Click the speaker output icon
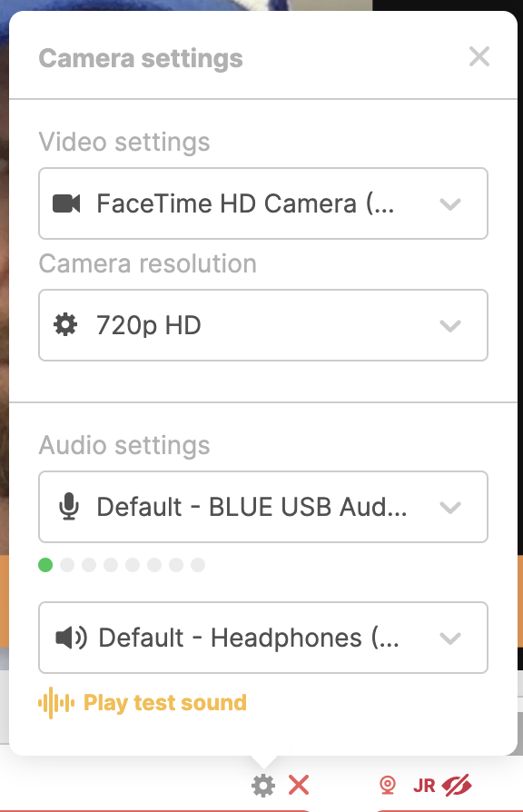Screen dimensions: 523x812 click(x=71, y=638)
